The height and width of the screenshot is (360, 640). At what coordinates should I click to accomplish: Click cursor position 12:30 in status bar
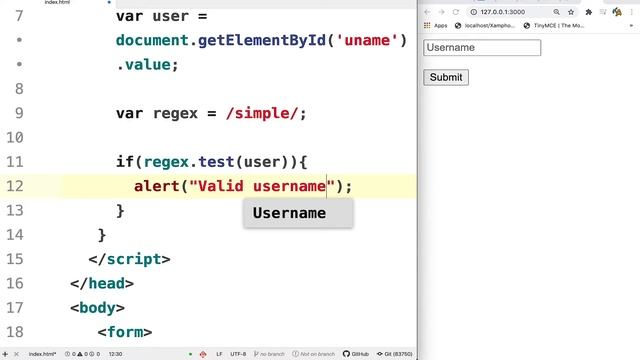point(115,354)
